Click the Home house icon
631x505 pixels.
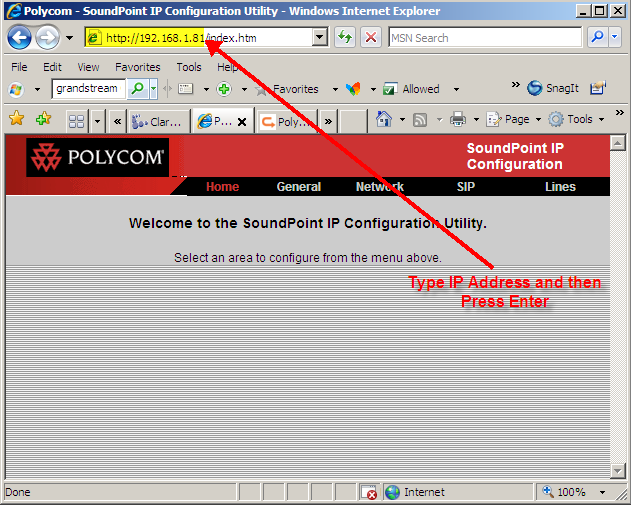pyautogui.click(x=384, y=119)
